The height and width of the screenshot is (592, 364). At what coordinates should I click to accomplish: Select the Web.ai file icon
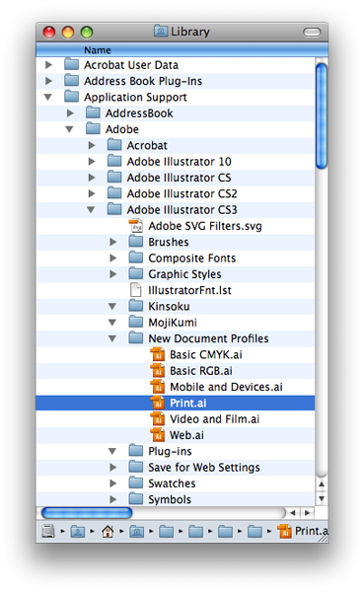158,435
